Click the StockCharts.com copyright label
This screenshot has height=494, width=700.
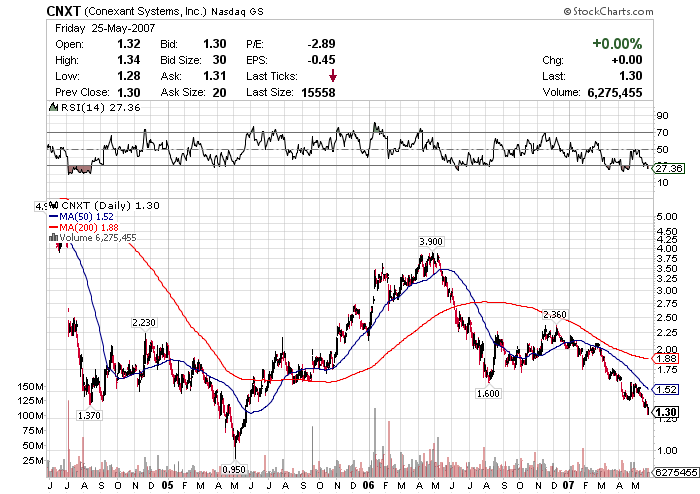click(608, 11)
